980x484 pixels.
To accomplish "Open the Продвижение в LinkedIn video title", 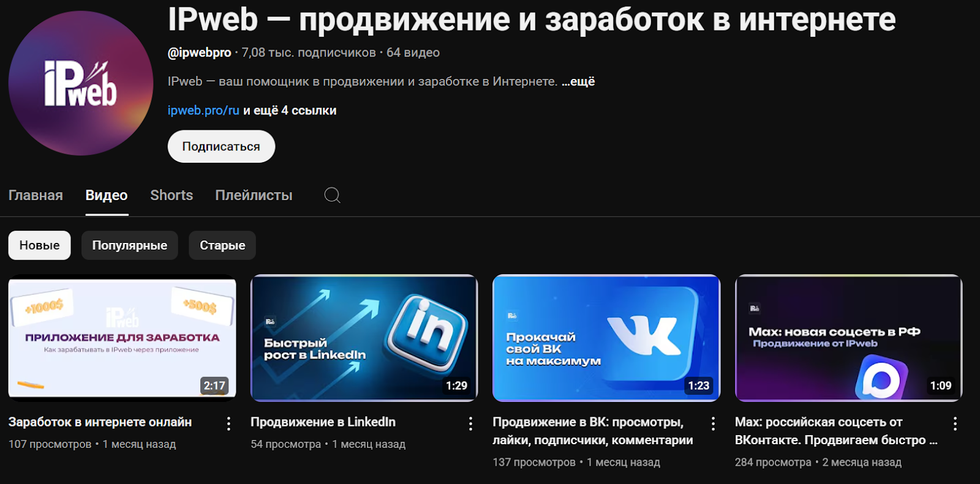I will [x=323, y=422].
